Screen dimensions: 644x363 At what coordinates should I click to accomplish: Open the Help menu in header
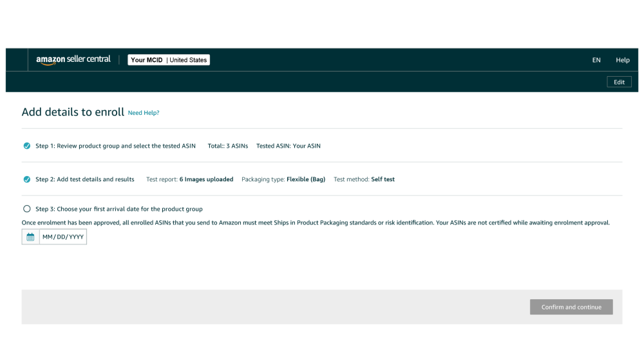623,60
